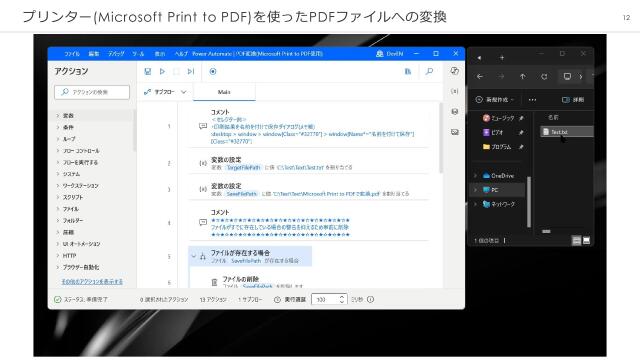Image resolution: width=640 pixels, height=360 pixels.
Task: Click the run delay spinner arrows
Action: (342, 299)
